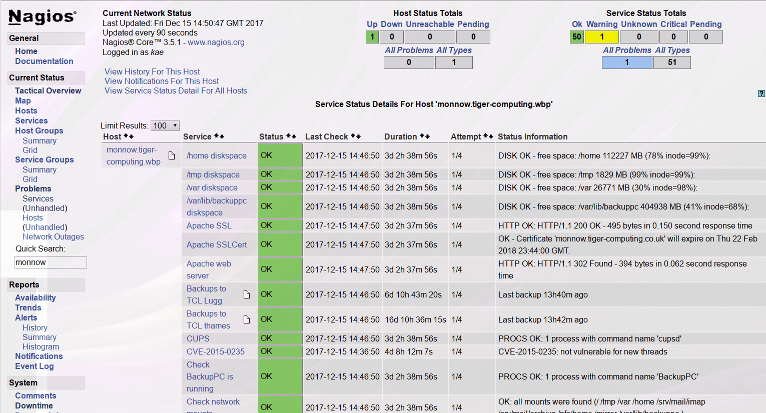Open Network Outages link
Screen dimensions: 766x413
(53, 237)
